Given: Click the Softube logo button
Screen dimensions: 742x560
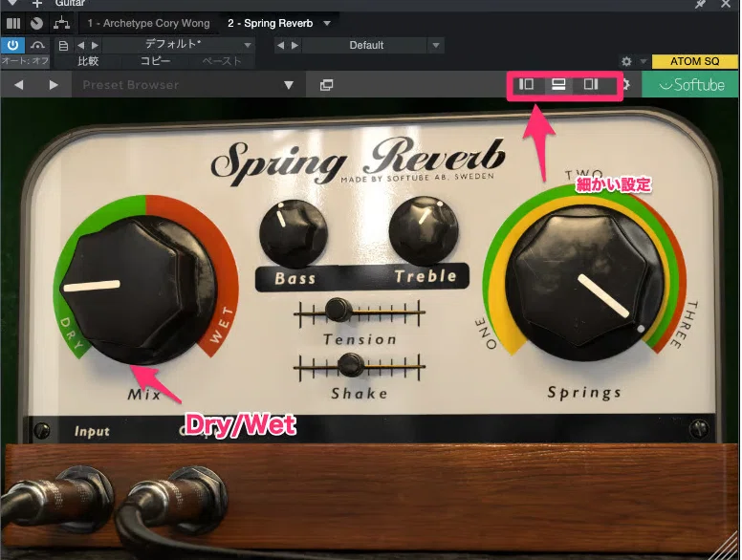Looking at the screenshot, I should pos(691,85).
